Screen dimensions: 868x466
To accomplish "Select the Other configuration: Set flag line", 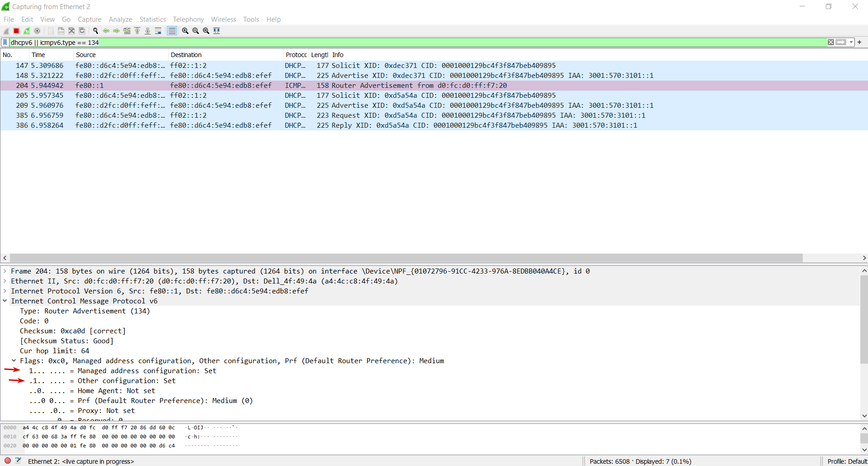I will tap(102, 381).
